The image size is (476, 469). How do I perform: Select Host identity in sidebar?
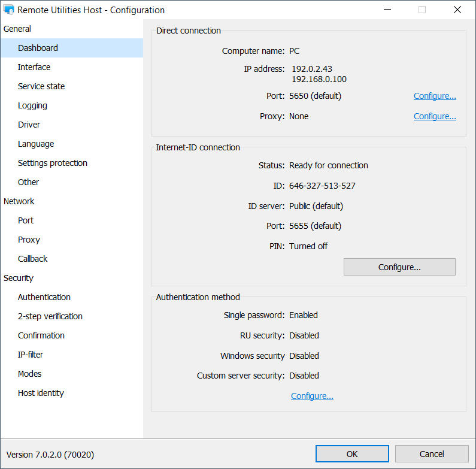[41, 393]
